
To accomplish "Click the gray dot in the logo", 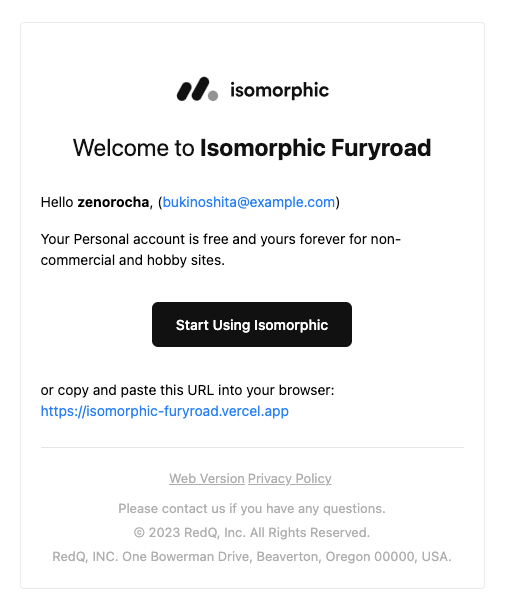I will pyautogui.click(x=213, y=96).
